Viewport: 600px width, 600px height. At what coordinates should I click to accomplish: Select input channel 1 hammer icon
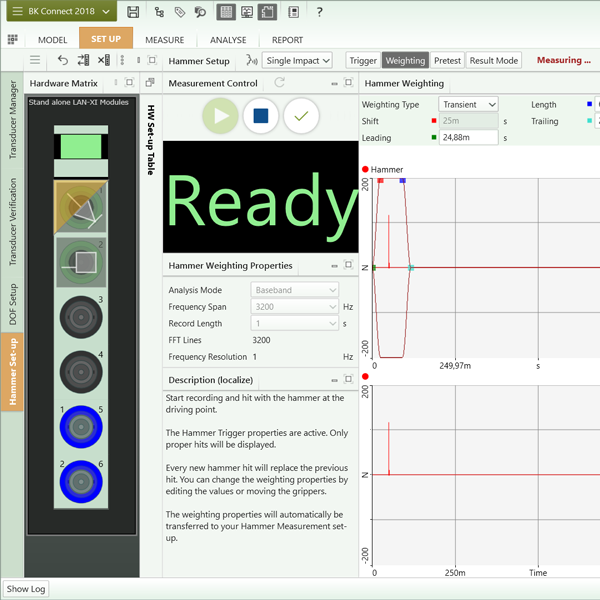pos(79,205)
